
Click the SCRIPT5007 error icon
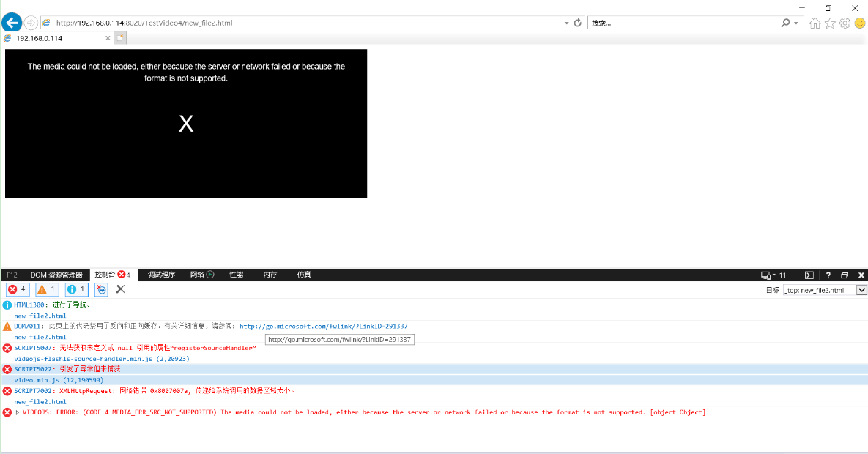pyautogui.click(x=7, y=349)
